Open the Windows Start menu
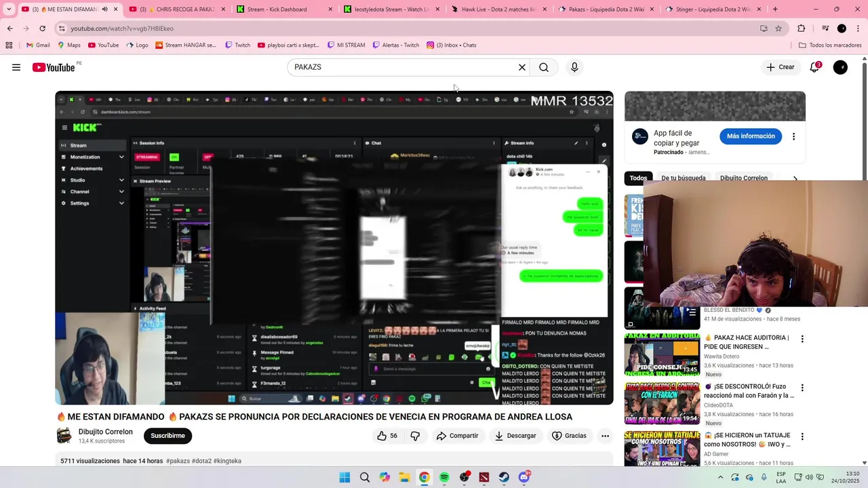The image size is (868, 488). click(344, 477)
